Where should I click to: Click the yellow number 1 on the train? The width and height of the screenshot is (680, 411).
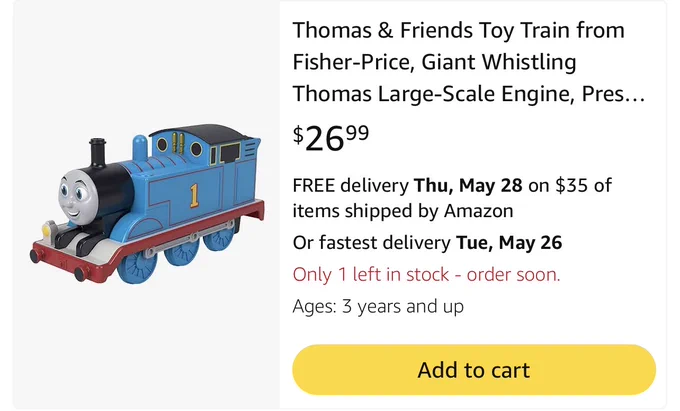(x=194, y=196)
